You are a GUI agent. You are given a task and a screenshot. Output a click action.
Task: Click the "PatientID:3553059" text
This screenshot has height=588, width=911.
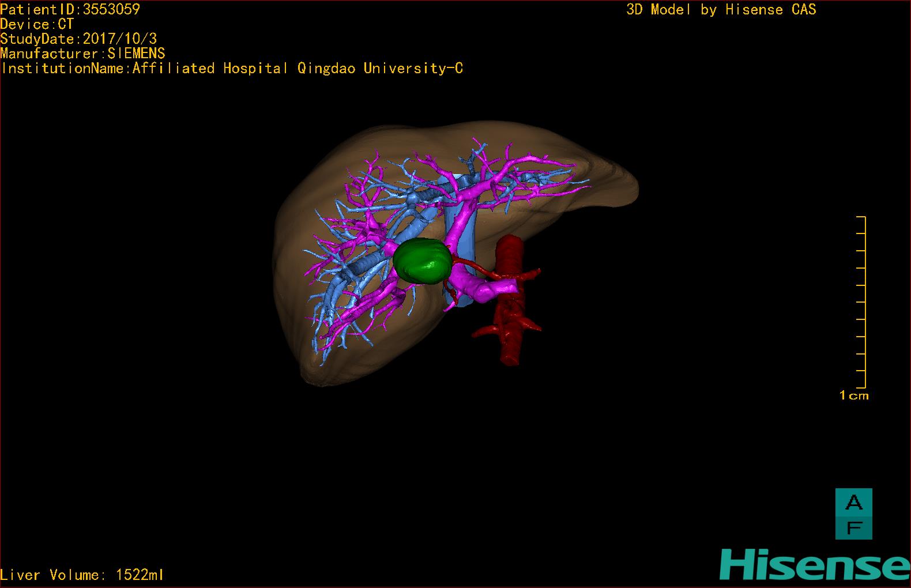click(x=70, y=9)
